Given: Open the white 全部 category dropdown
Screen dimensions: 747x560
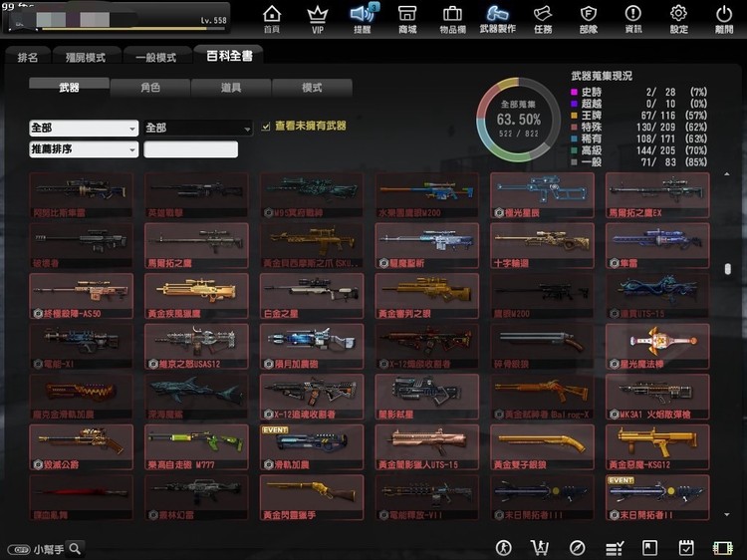Looking at the screenshot, I should (x=84, y=128).
